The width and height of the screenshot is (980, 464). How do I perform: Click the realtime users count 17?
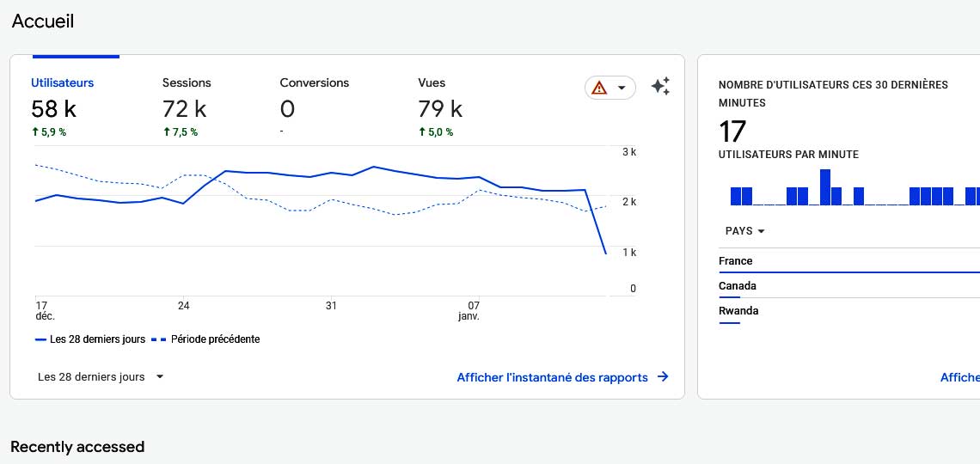point(732,131)
